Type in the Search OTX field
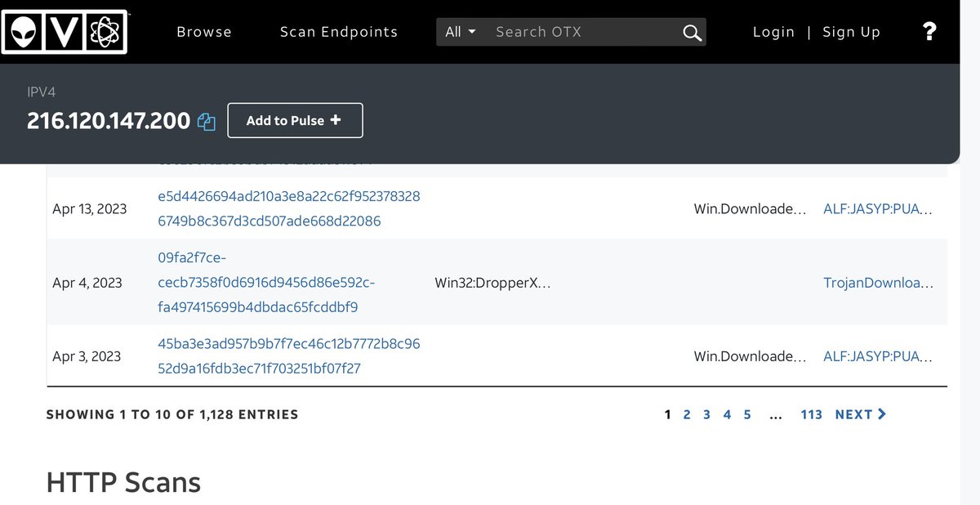Image resolution: width=980 pixels, height=505 pixels. click(x=584, y=32)
